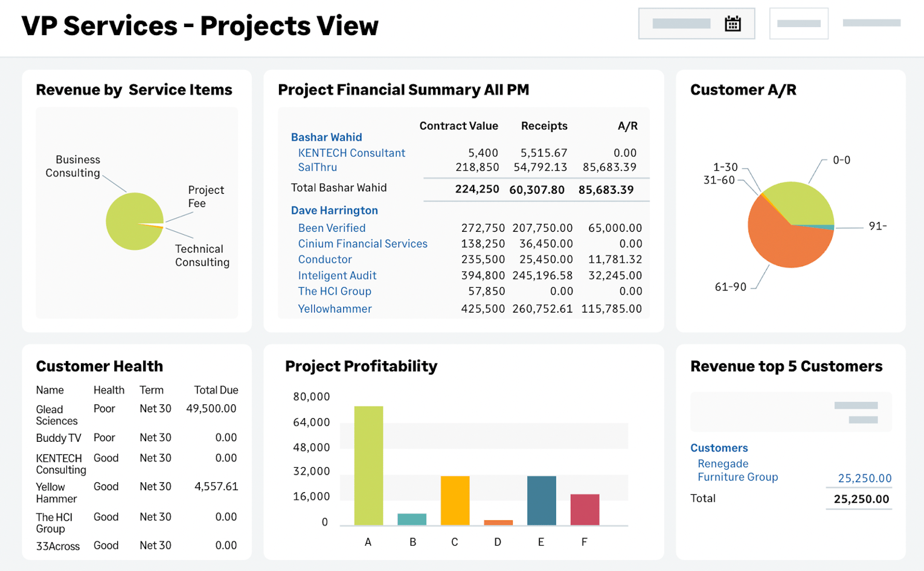This screenshot has height=571, width=924.
Task: Click the Project Fee pie label
Action: click(x=205, y=196)
